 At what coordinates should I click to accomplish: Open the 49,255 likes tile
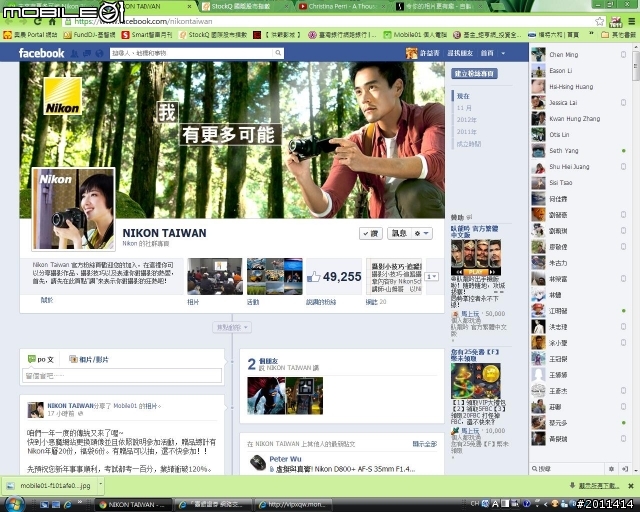[334, 276]
